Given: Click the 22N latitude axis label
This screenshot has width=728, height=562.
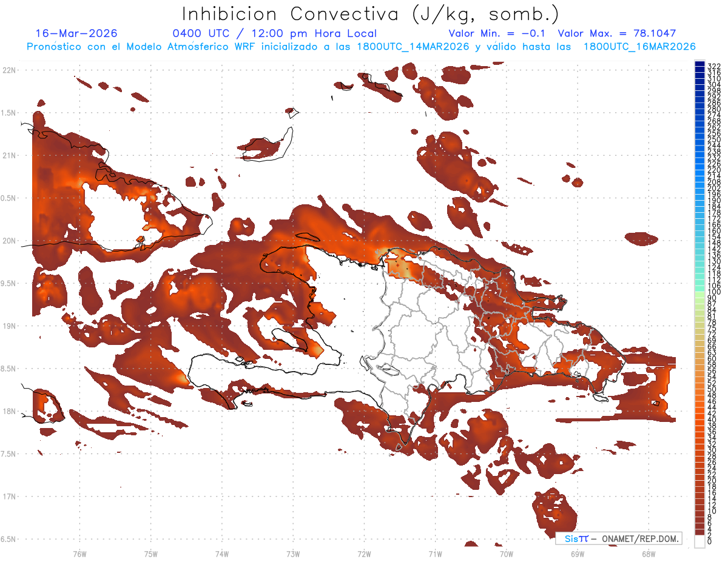Looking at the screenshot, I should (x=10, y=70).
